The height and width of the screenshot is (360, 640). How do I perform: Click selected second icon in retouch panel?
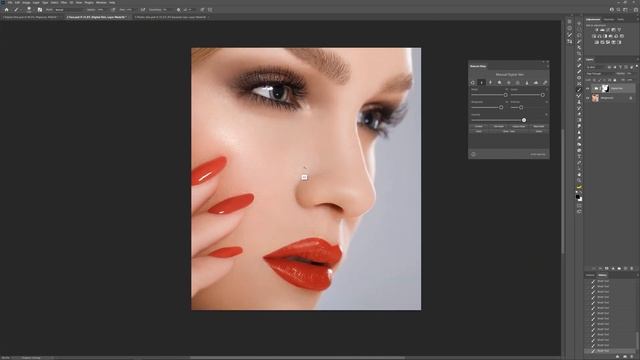[482, 82]
